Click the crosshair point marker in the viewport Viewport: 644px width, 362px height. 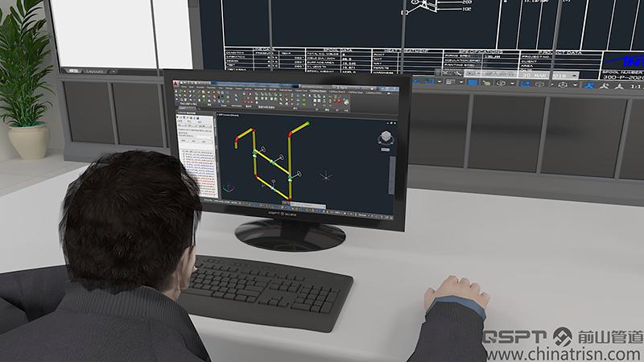[325, 175]
